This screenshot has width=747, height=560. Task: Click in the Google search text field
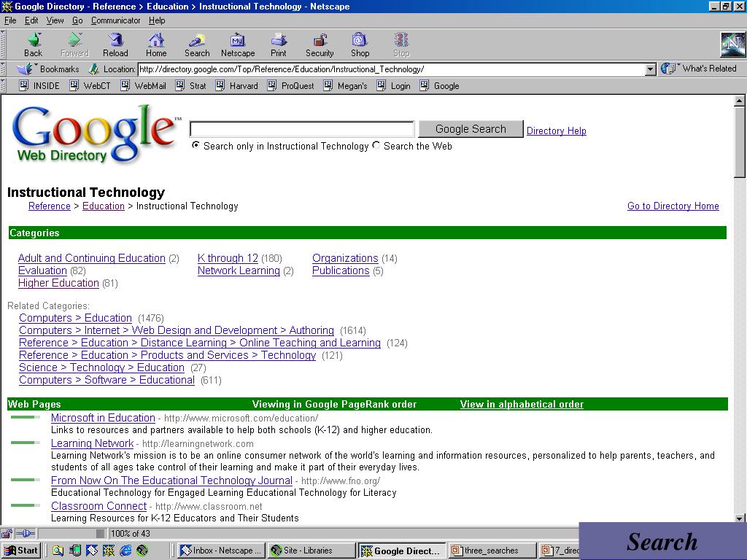(x=302, y=129)
